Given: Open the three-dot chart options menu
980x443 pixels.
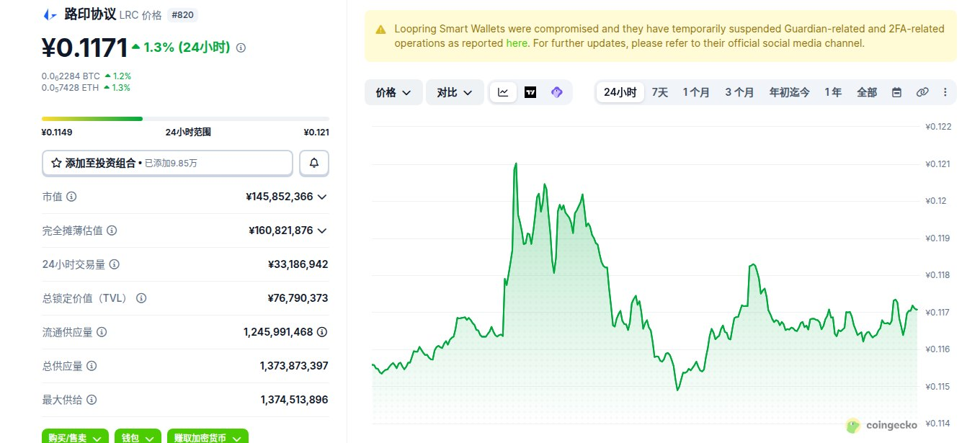Looking at the screenshot, I should (x=945, y=92).
